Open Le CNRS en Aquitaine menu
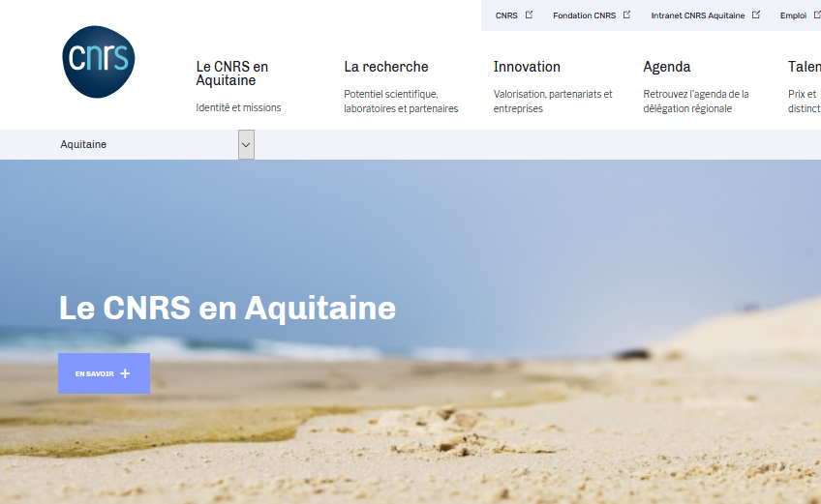Image resolution: width=821 pixels, height=504 pixels. (x=232, y=74)
